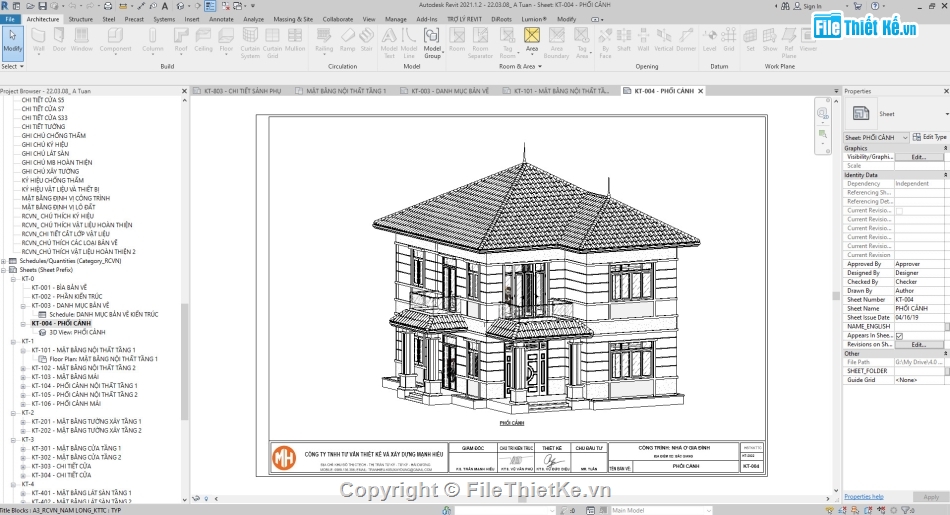Click the Text tool icon in quick access toolbar

click(164, 6)
